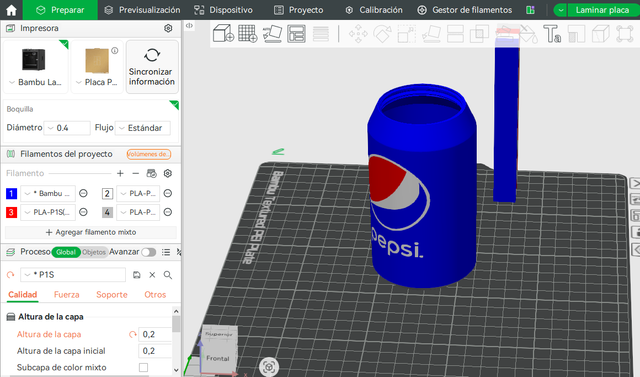Image resolution: width=640 pixels, height=377 pixels.
Task: Click the layer editing lines icon
Action: click(x=321, y=33)
